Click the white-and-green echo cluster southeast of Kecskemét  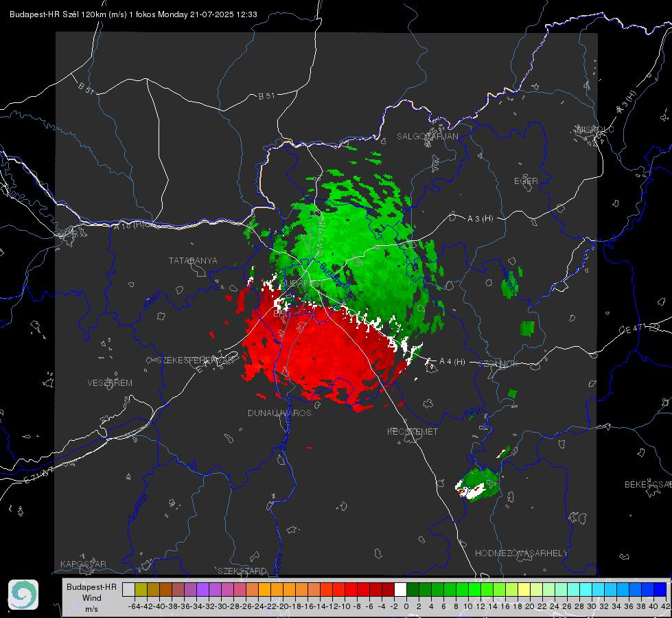(478, 485)
